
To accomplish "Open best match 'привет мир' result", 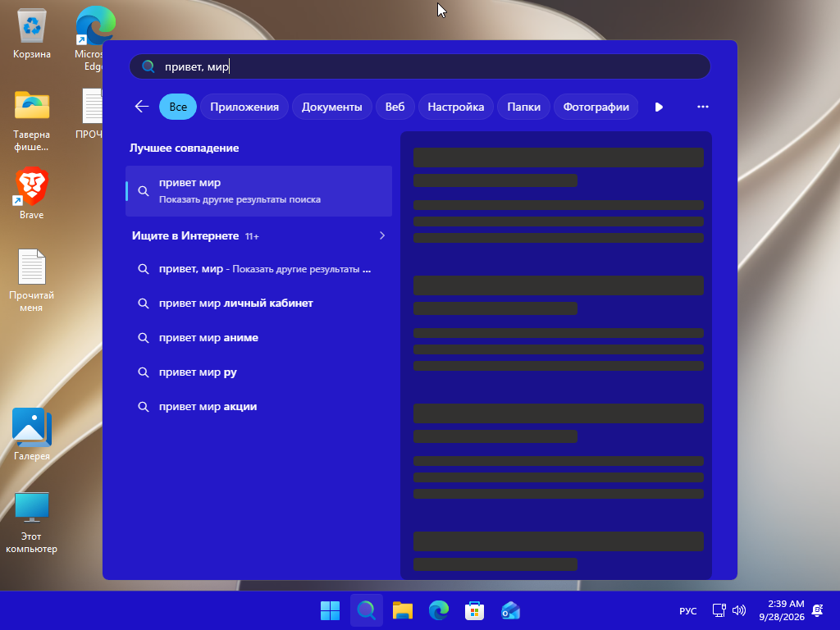I will coord(258,190).
